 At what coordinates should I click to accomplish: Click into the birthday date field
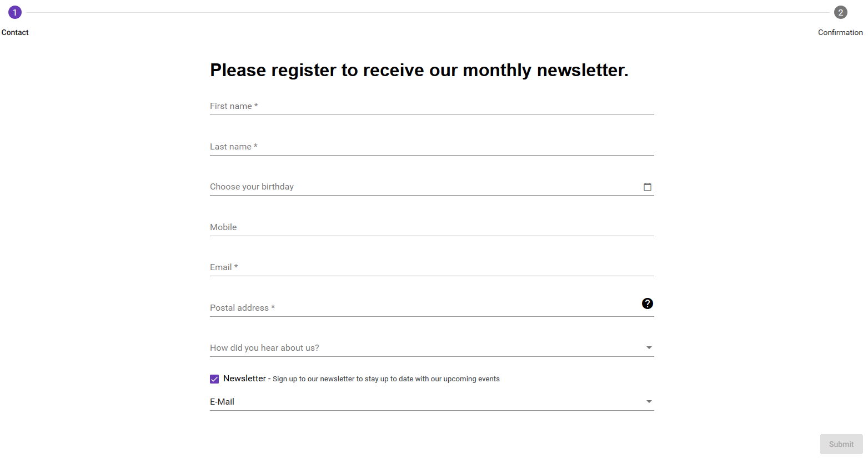click(422, 187)
